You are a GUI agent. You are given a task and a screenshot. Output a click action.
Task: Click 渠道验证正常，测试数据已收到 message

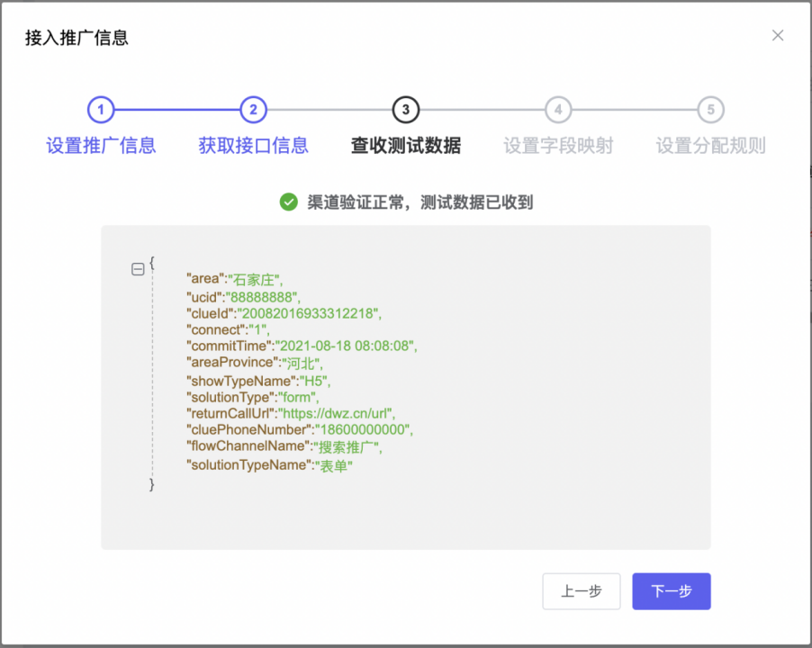point(420,202)
